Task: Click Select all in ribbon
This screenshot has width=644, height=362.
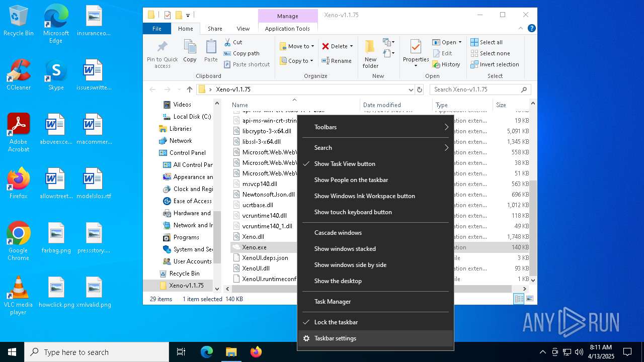Action: coord(487,42)
